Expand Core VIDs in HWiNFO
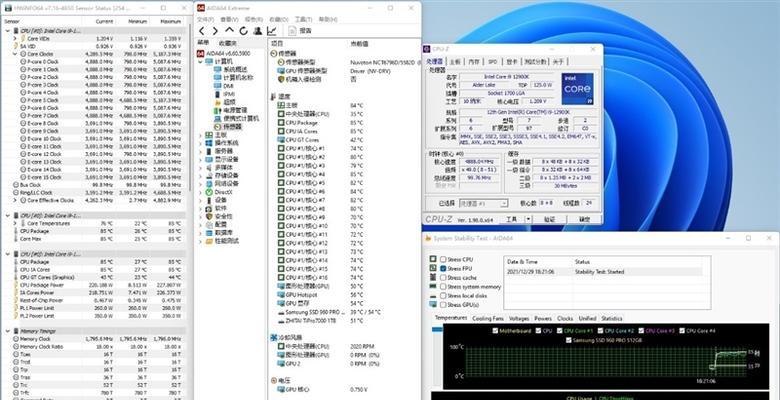Viewport: 780px width, 400px height. (x=15, y=38)
